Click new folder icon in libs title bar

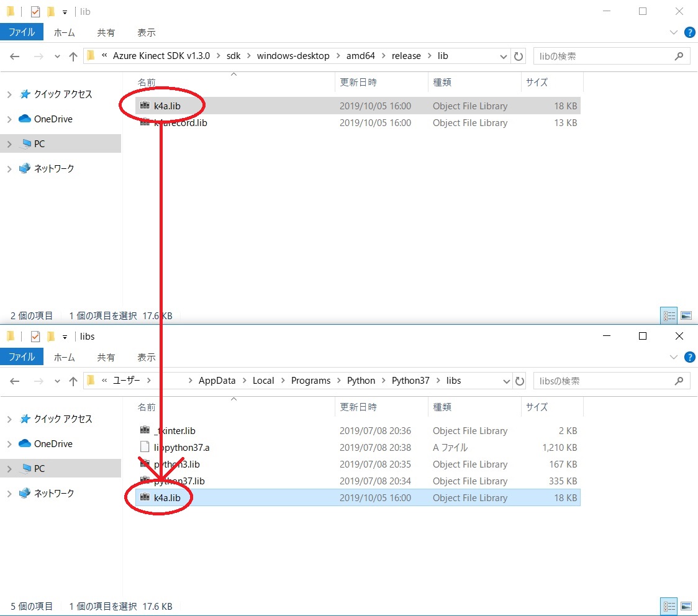click(51, 336)
